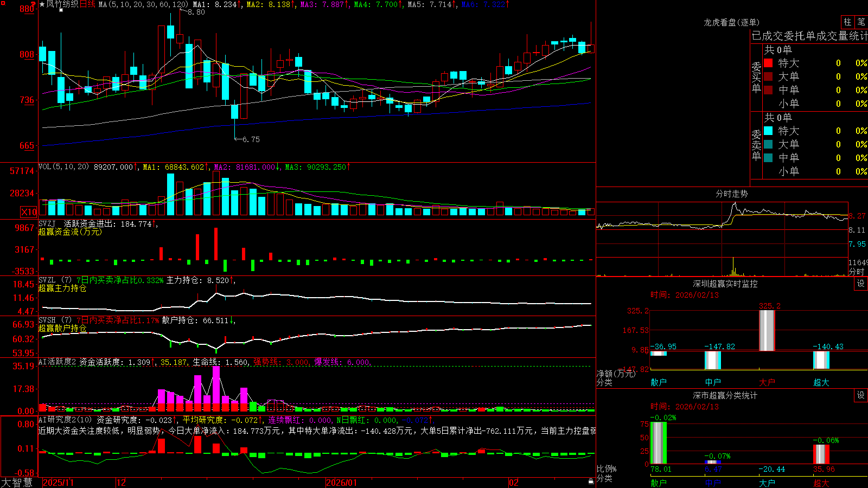
Task: Click the 大户 bar labeled 325.2 in 实时监控
Action: click(x=767, y=331)
